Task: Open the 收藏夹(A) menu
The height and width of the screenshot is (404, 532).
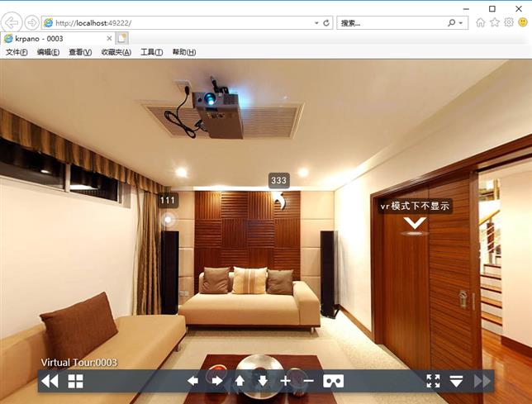Action: pyautogui.click(x=116, y=52)
